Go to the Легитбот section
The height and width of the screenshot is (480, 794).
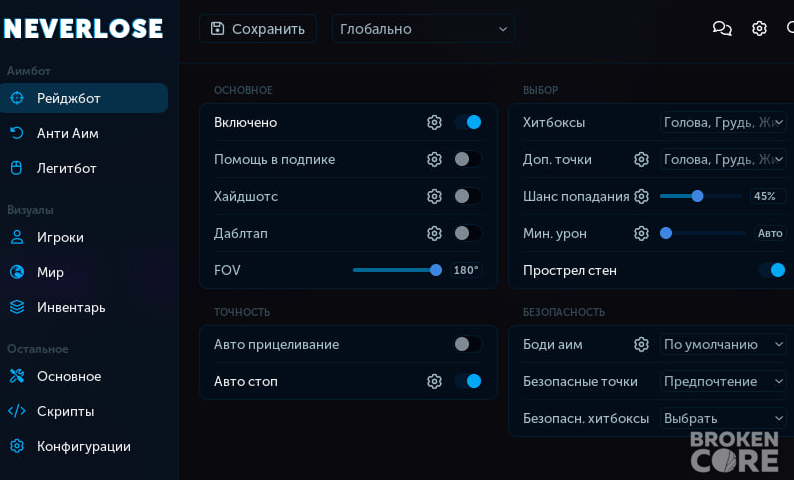click(x=84, y=168)
